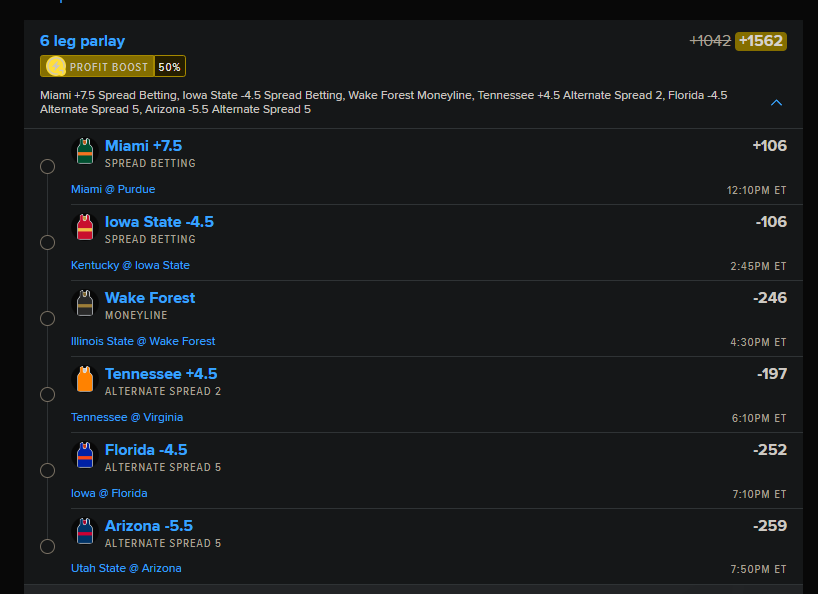Click the 7:10PM ET start time
This screenshot has height=594, width=818.
pos(759,494)
